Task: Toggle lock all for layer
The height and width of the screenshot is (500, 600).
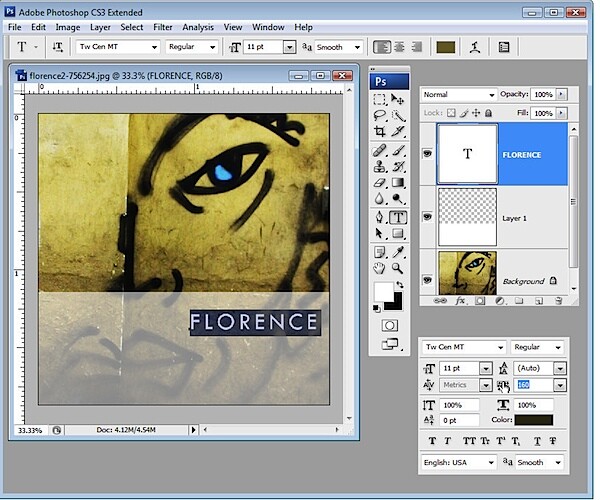Action: pos(488,113)
